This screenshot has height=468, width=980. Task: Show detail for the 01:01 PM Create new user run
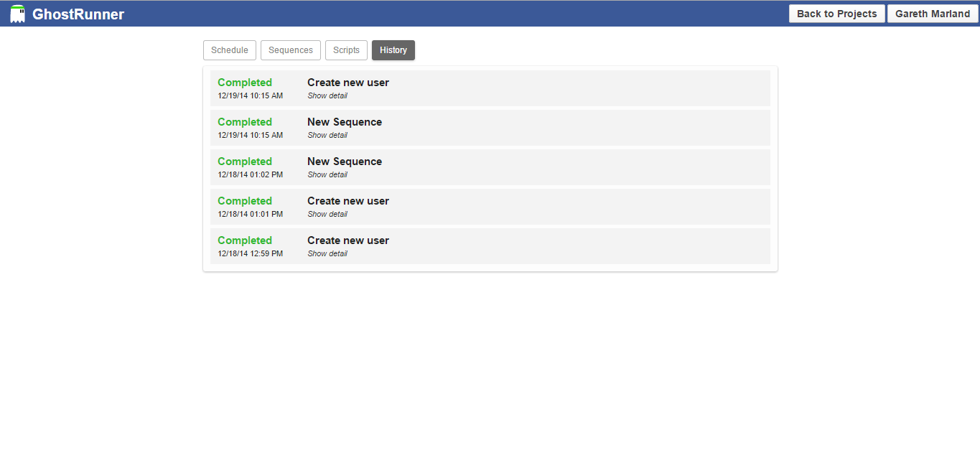327,214
